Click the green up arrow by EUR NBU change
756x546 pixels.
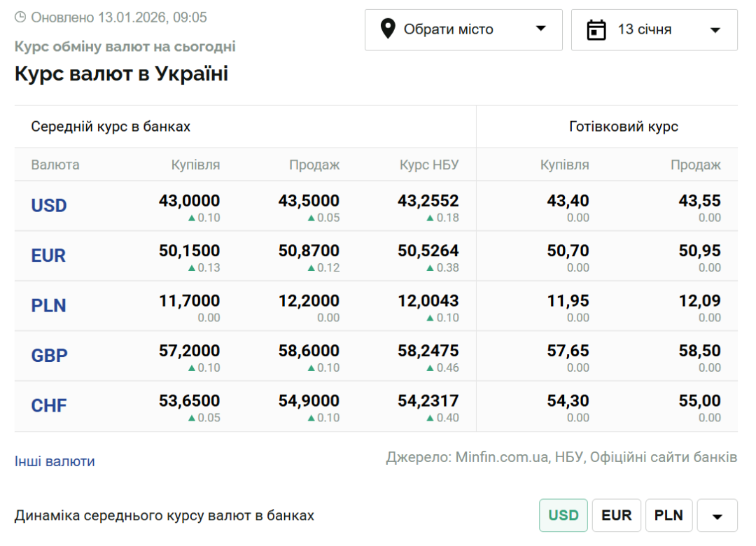tap(430, 267)
